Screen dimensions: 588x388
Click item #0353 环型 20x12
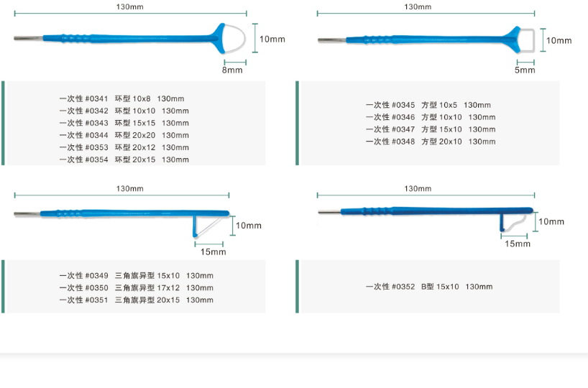pos(124,147)
